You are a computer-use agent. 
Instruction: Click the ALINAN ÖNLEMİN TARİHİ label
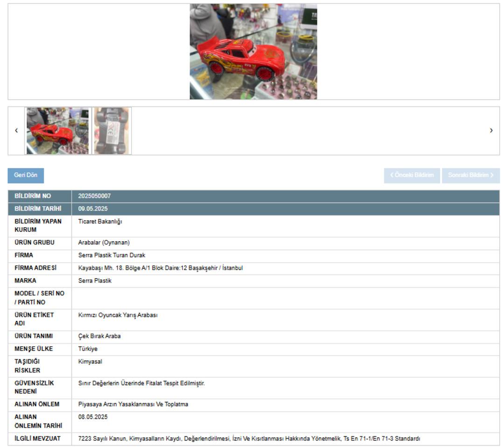38,421
